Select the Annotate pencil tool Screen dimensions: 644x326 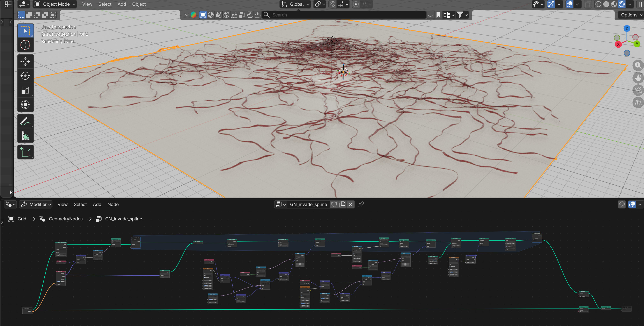pyautogui.click(x=25, y=121)
